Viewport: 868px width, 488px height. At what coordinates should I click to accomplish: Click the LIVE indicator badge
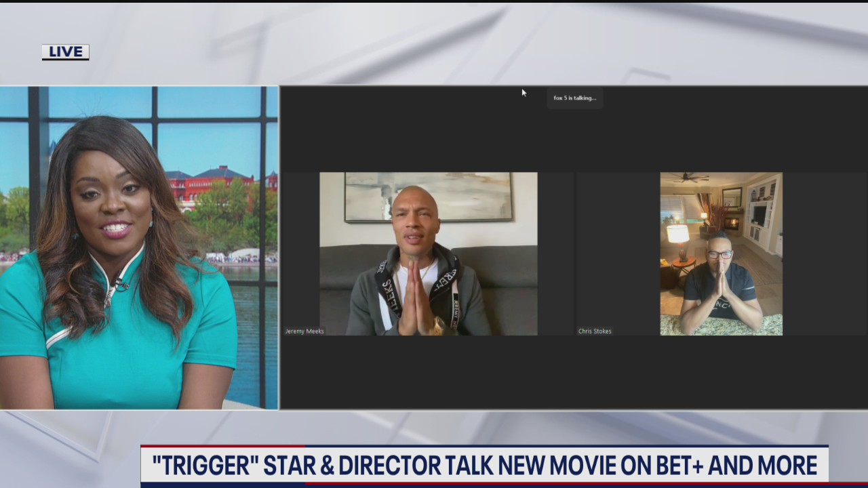(64, 52)
